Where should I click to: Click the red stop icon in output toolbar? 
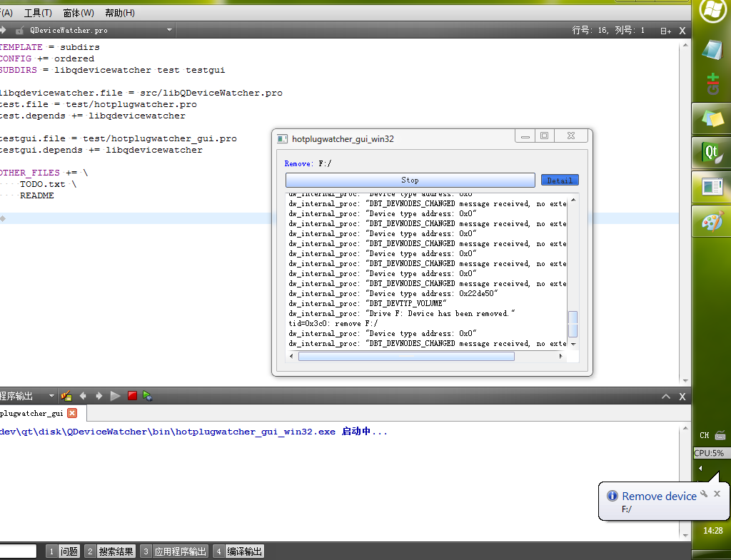(x=132, y=395)
